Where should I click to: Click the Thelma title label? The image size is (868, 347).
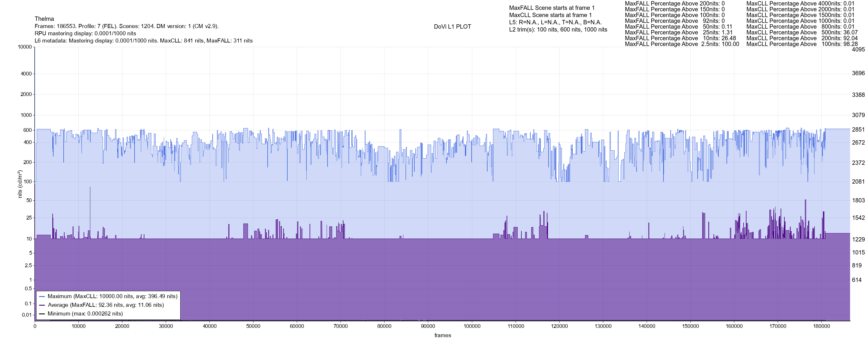[x=44, y=19]
